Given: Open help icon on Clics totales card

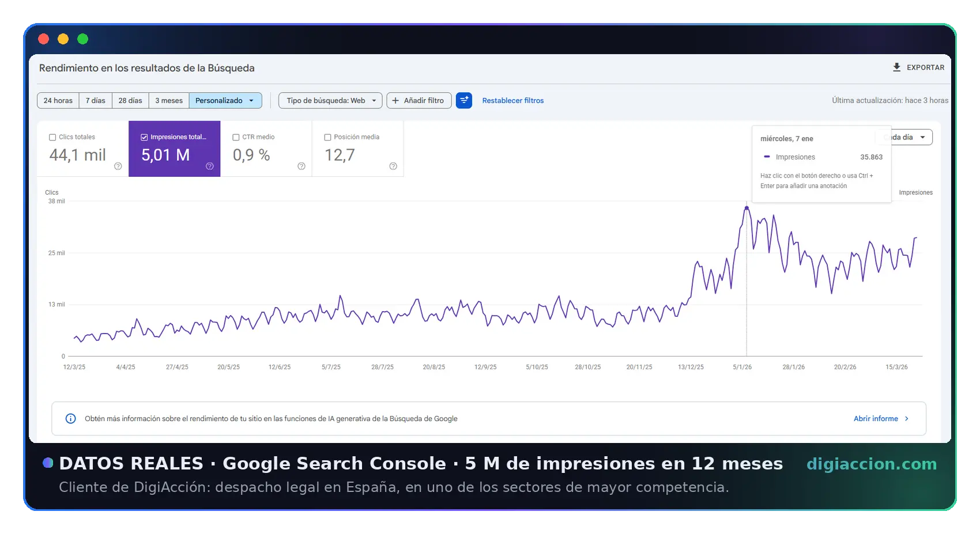Looking at the screenshot, I should (x=118, y=166).
